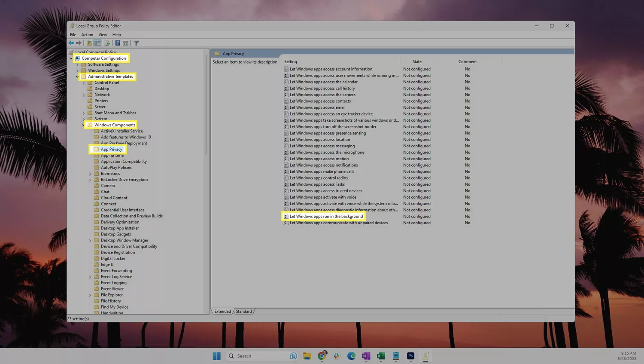
Task: Select the Edge UI folder
Action: click(x=107, y=265)
